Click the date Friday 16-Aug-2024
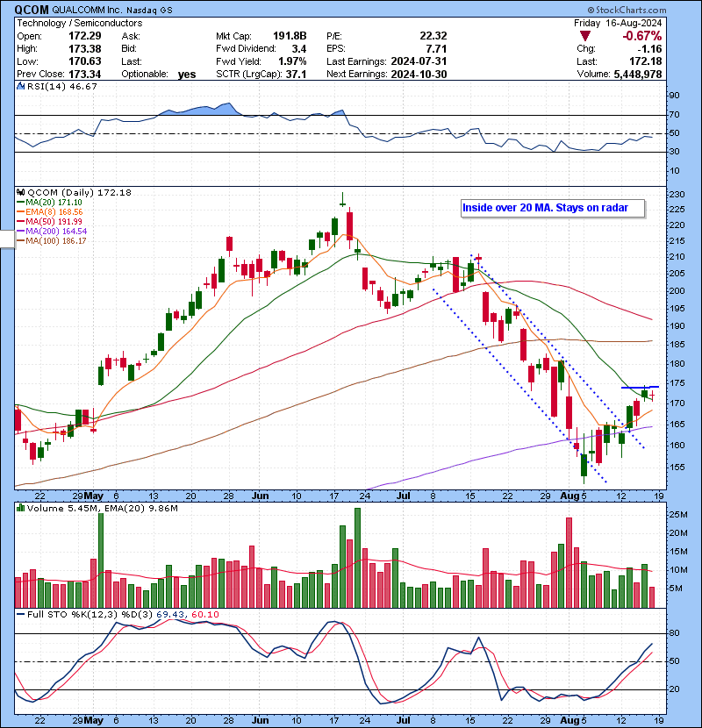The height and width of the screenshot is (728, 702). pyautogui.click(x=618, y=23)
